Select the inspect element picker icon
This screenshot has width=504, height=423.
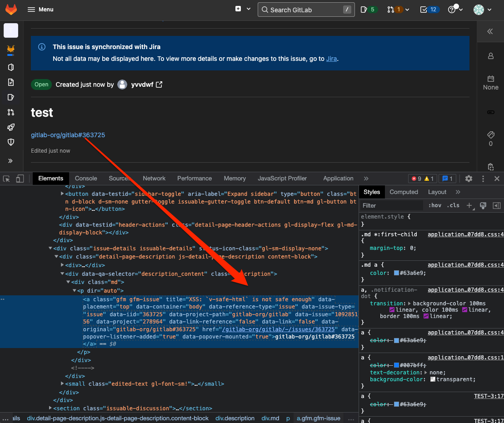coord(7,179)
